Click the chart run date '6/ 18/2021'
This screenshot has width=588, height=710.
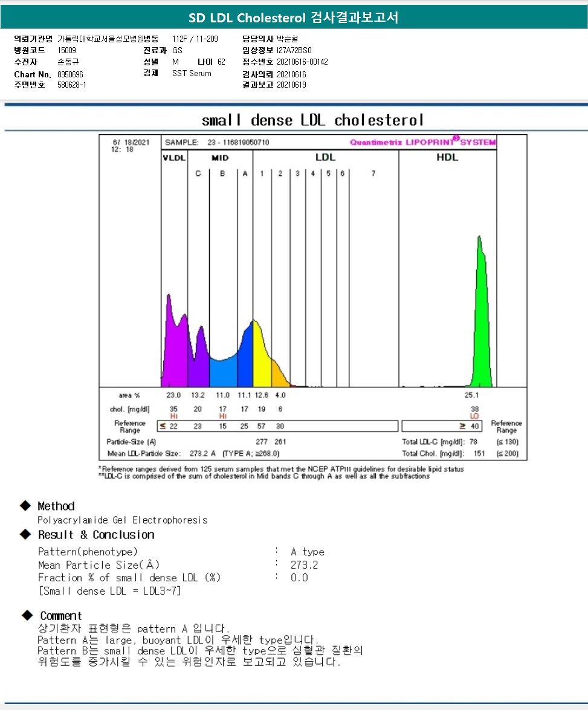coord(131,142)
